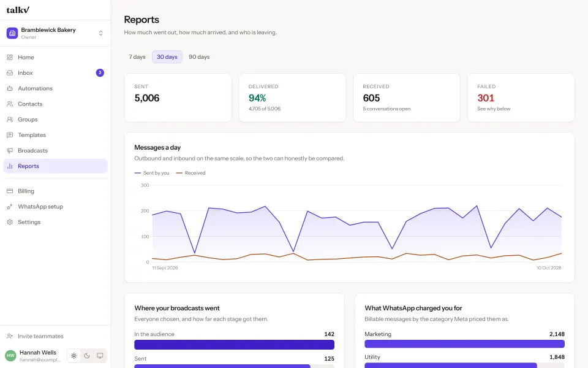Open Settings label in sidebar
Screen dimensions: 588x368
(29, 222)
